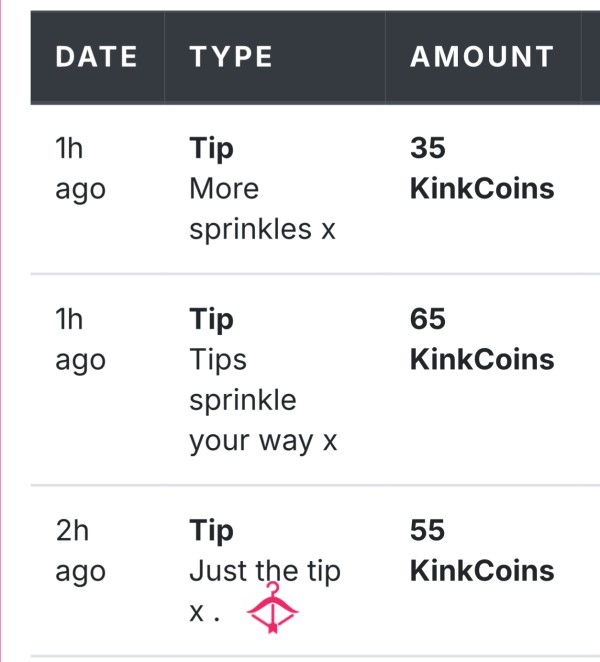
Task: Open the 65 KinkCoins amount cell
Action: pyautogui.click(x=482, y=339)
